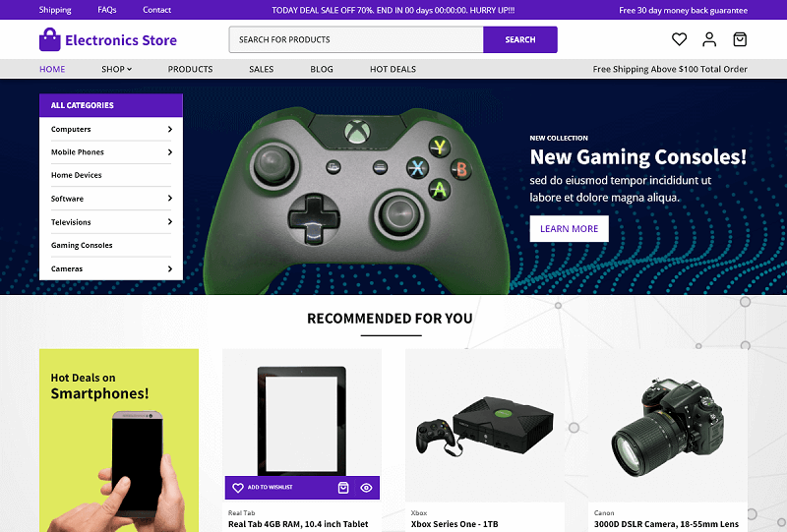This screenshot has width=787, height=532.
Task: Expand the Cameras category arrow
Action: click(169, 268)
